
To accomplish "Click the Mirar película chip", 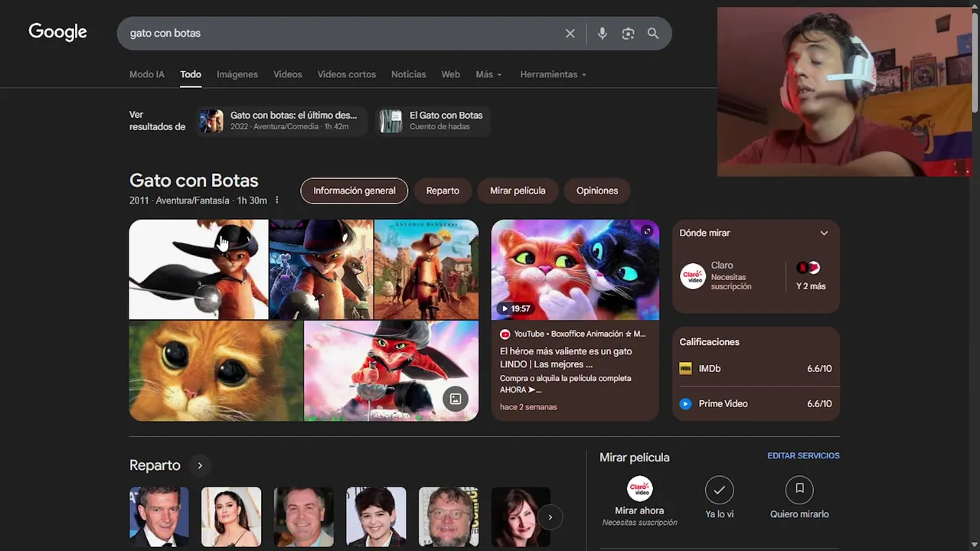I will click(518, 191).
